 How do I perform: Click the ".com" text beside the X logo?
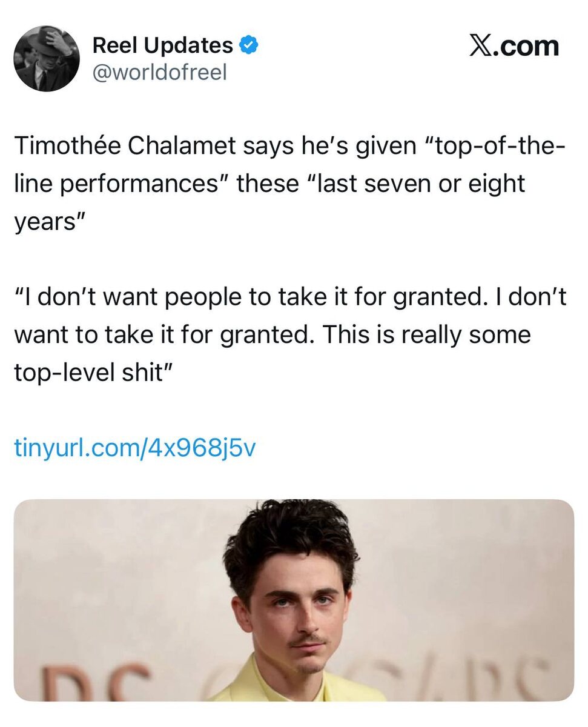[x=526, y=47]
